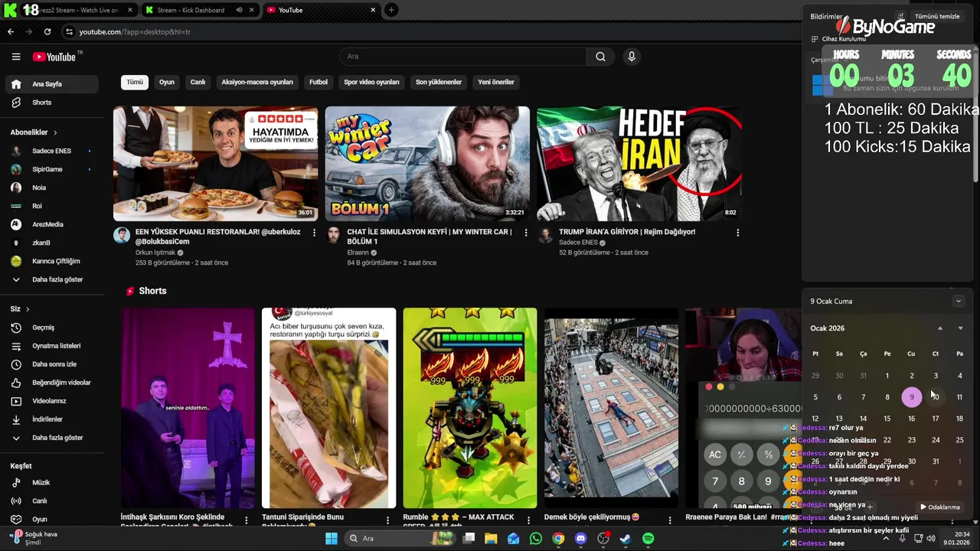Screen dimensions: 980x551
Task: Click Tümünü temizle in notifications
Action: [937, 16]
